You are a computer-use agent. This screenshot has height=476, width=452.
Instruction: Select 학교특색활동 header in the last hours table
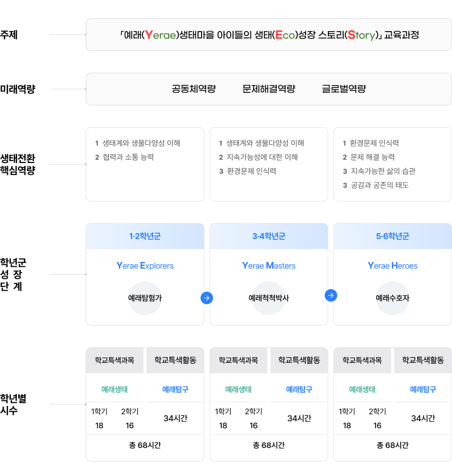click(x=423, y=360)
